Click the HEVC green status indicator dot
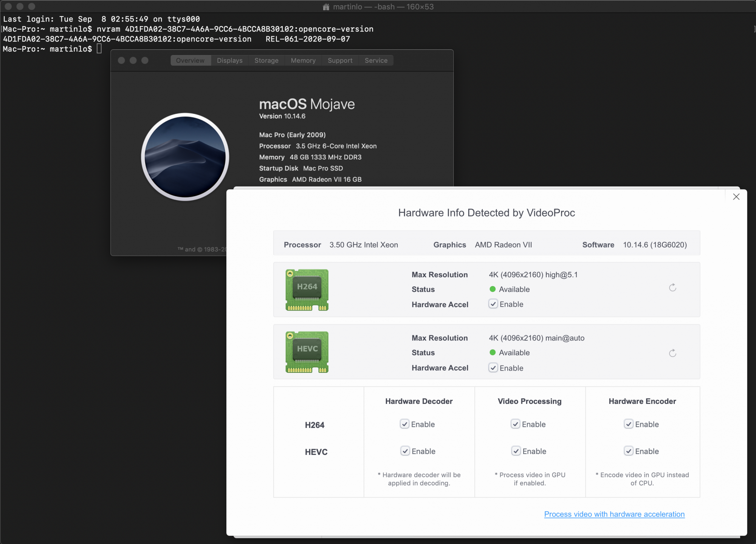 click(492, 353)
